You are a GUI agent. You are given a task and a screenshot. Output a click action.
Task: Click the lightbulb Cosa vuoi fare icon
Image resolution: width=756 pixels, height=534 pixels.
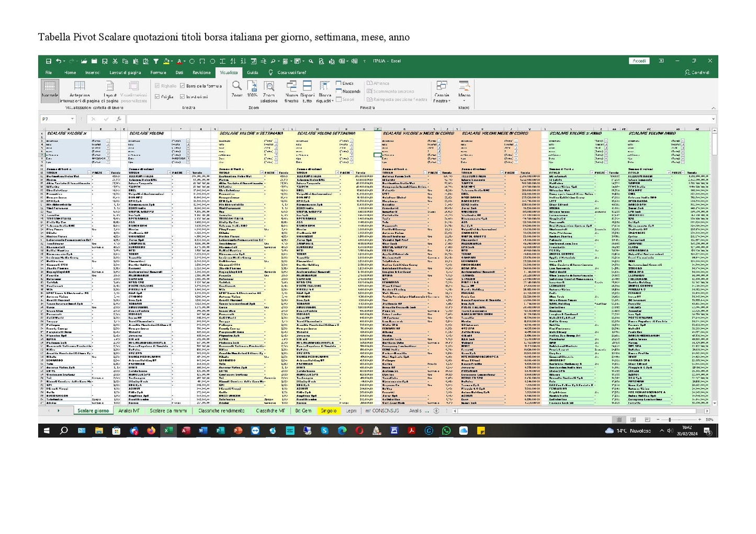pos(270,73)
